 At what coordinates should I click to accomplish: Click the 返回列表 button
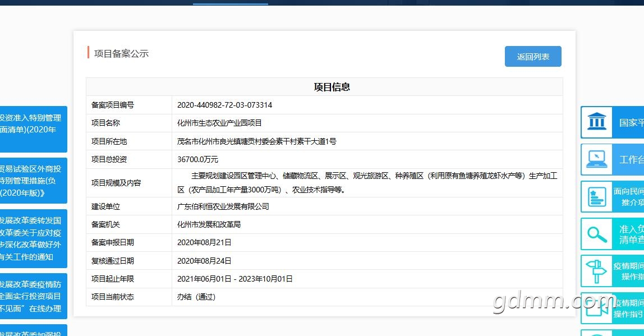533,56
